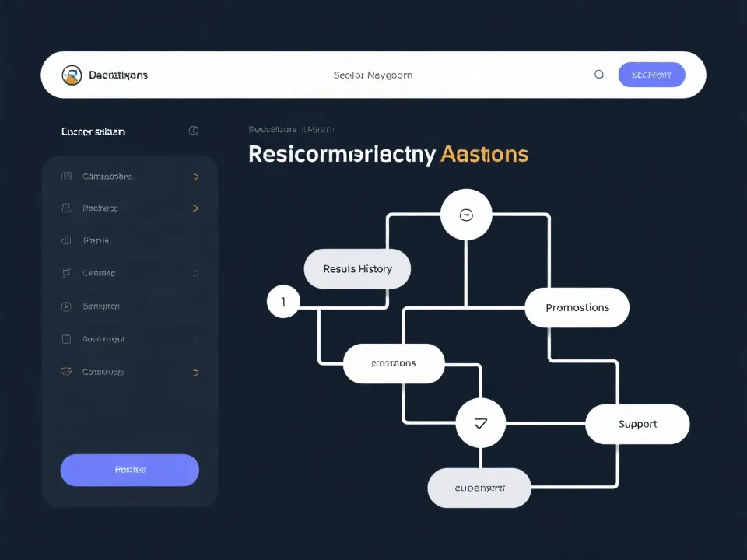
Task: Select the flag icon in the sidebar
Action: [x=66, y=273]
